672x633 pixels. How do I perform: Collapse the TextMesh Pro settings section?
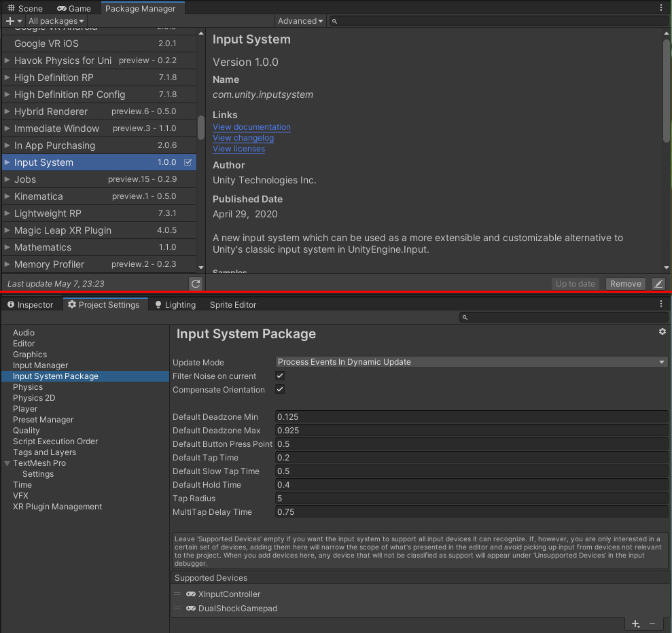click(x=7, y=463)
